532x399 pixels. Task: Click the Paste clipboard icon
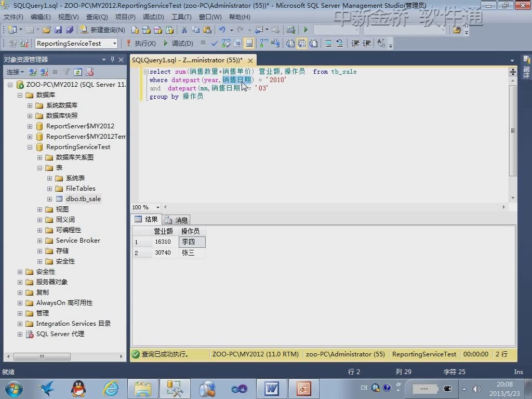click(x=207, y=30)
